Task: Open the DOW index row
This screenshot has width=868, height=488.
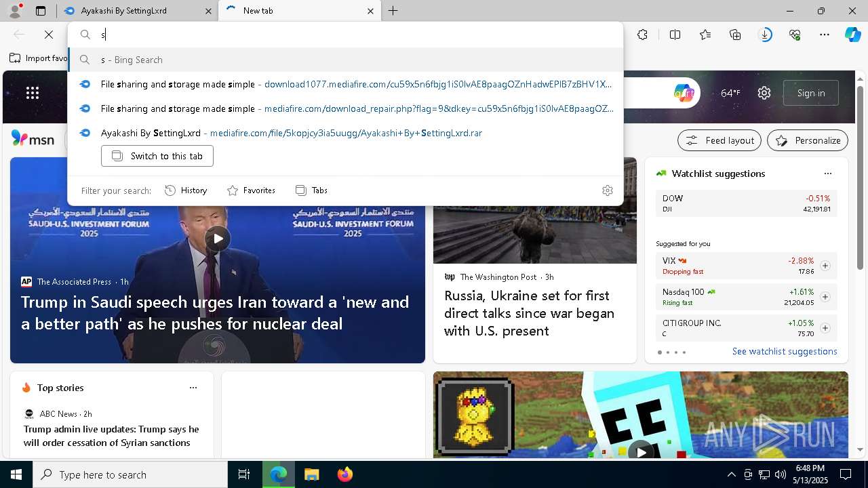Action: (747, 203)
